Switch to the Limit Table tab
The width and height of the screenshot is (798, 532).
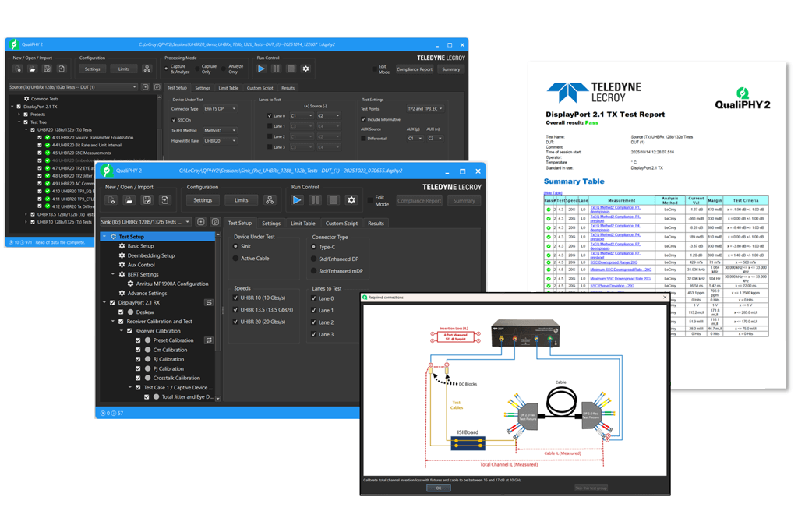pos(303,224)
